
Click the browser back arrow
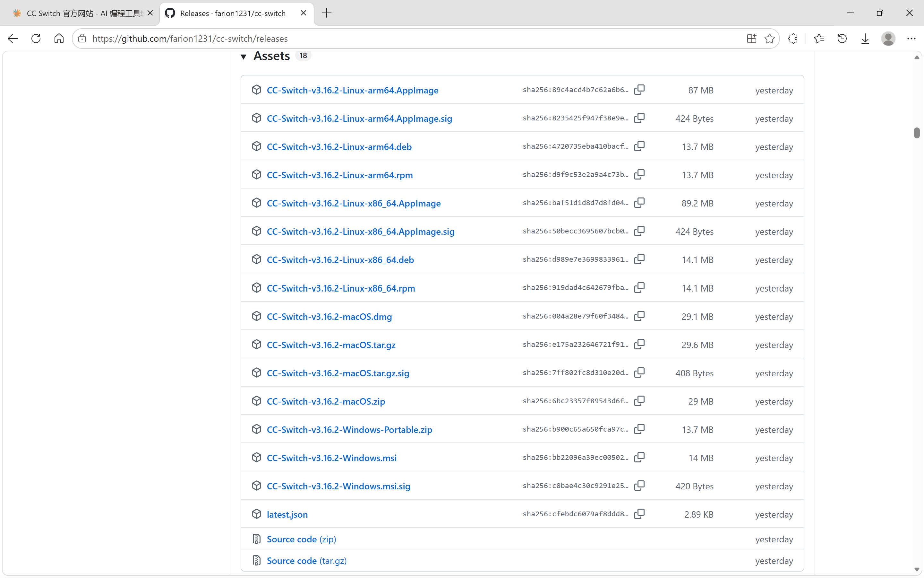tap(13, 39)
